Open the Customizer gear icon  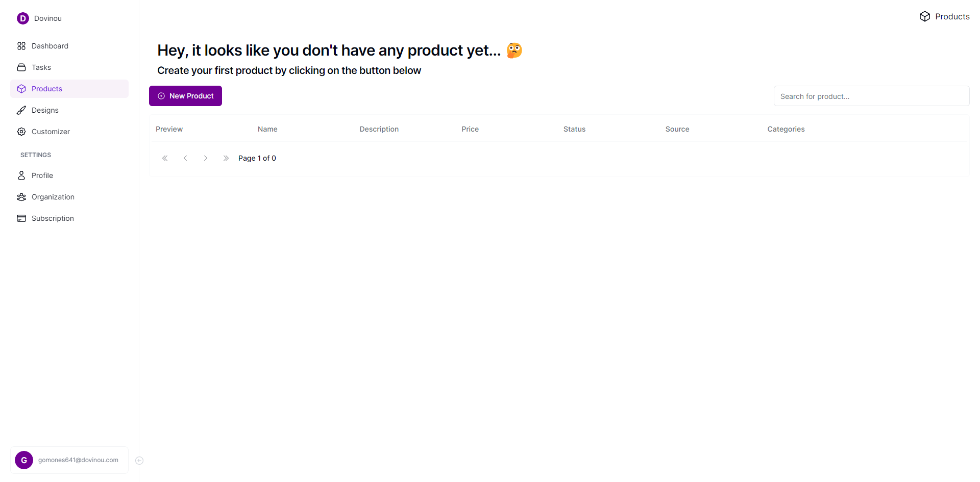click(x=21, y=132)
